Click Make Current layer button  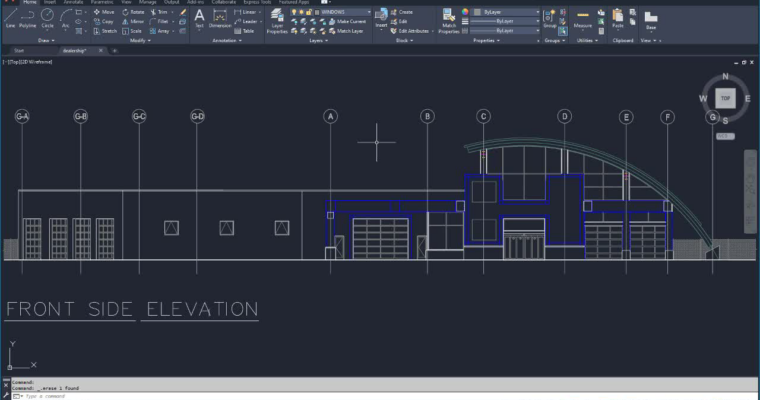click(347, 21)
